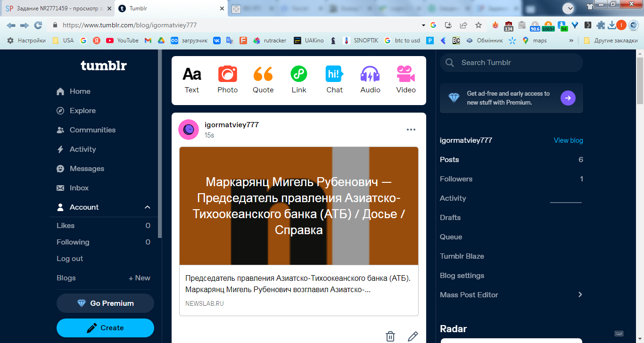Screen dimensions: 644x343
Task: Open the VK bookmark icon
Action: click(217, 41)
